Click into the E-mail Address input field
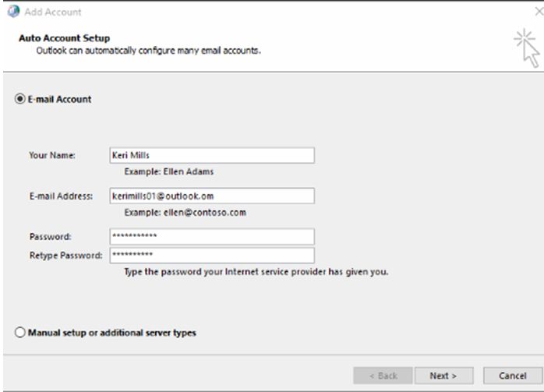Image resolution: width=544 pixels, height=392 pixels. pos(212,196)
